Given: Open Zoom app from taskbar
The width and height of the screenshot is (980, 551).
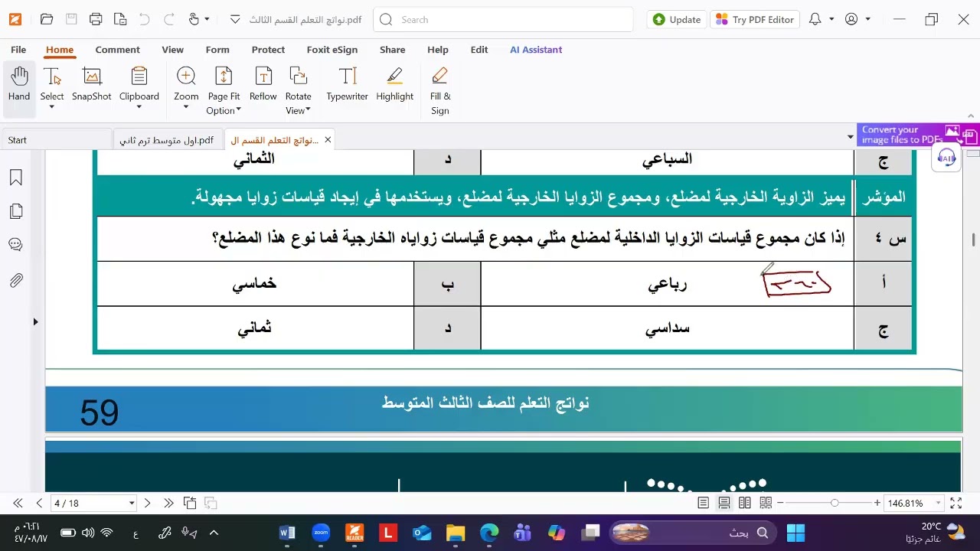Looking at the screenshot, I should [321, 533].
